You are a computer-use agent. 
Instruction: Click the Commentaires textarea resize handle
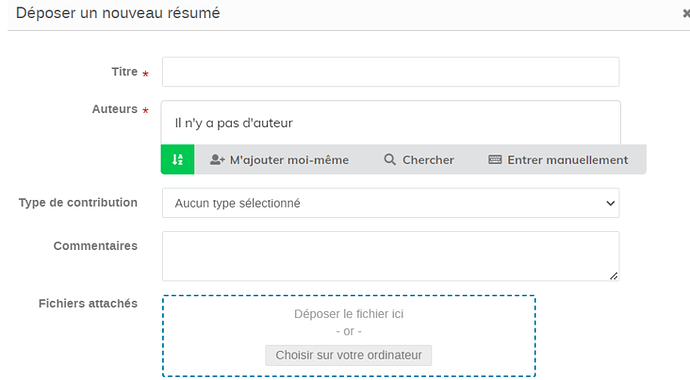click(614, 276)
